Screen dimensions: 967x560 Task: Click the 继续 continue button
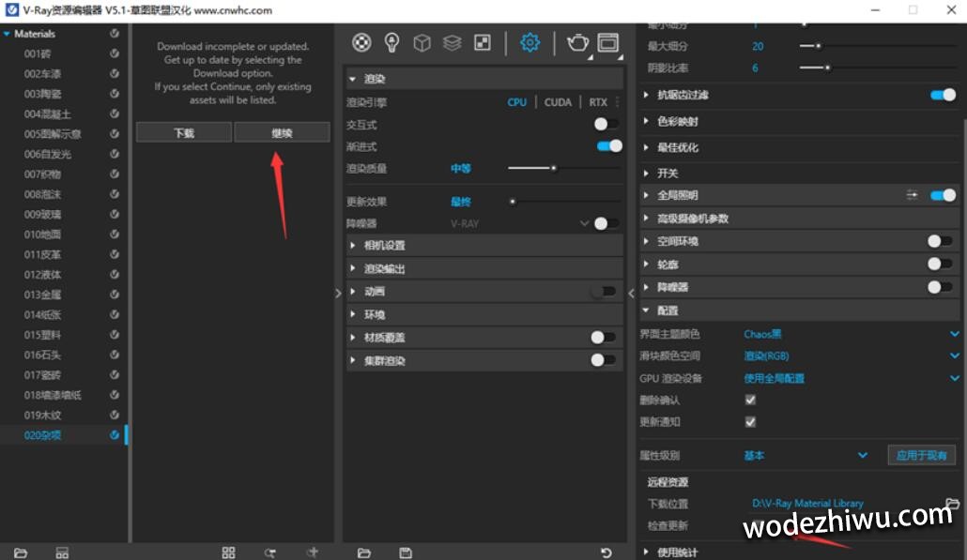[x=282, y=132]
